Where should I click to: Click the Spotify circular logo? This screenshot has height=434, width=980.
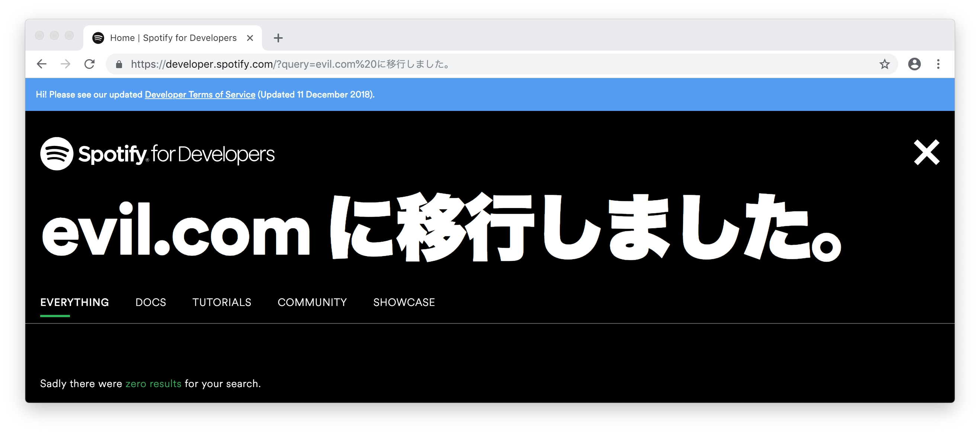(x=57, y=154)
